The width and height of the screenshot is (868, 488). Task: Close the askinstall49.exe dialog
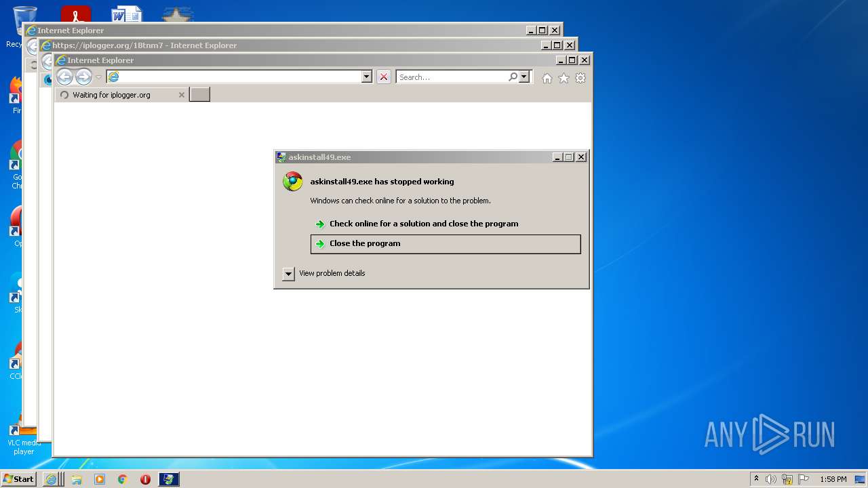[x=581, y=157]
